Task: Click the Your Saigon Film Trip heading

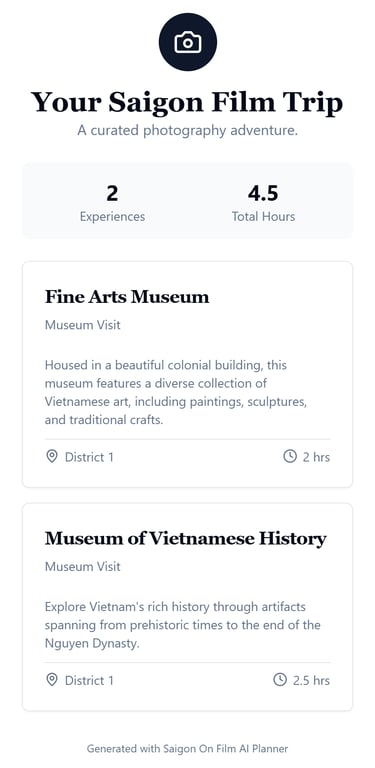Action: (x=187, y=102)
